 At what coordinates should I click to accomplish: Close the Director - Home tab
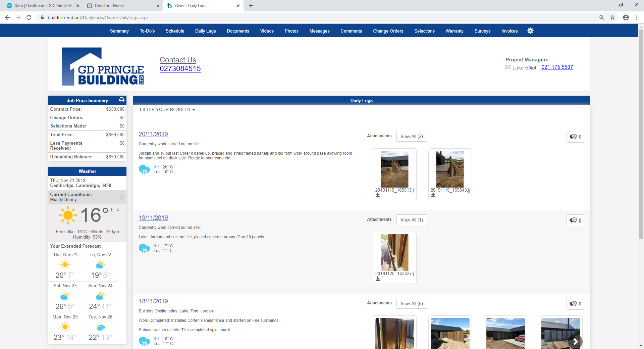[158, 6]
